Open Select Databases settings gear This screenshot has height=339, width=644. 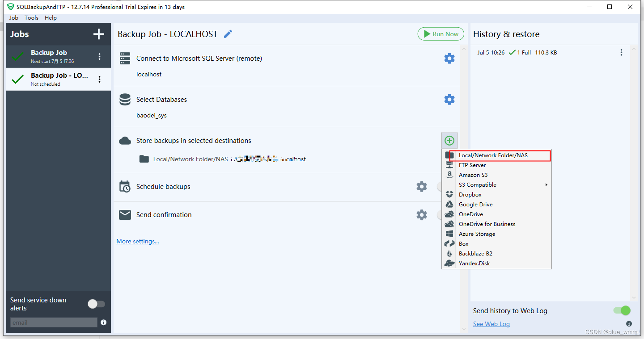pyautogui.click(x=449, y=100)
